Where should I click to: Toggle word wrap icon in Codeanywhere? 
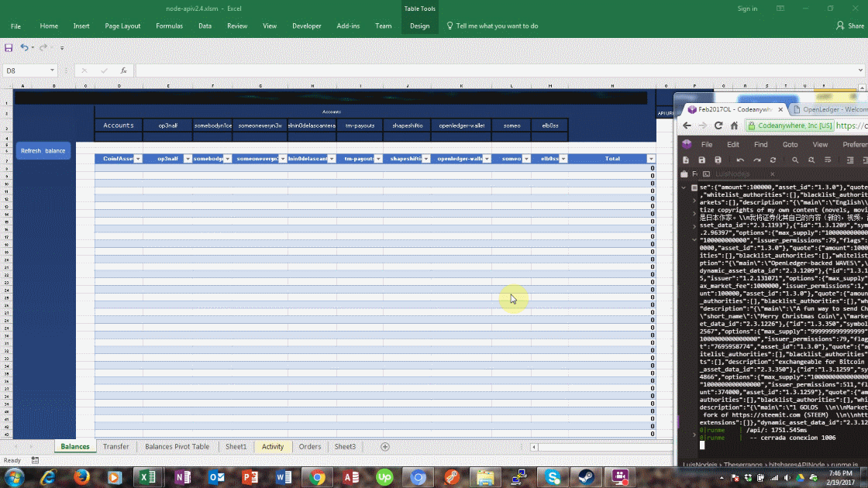(x=828, y=160)
